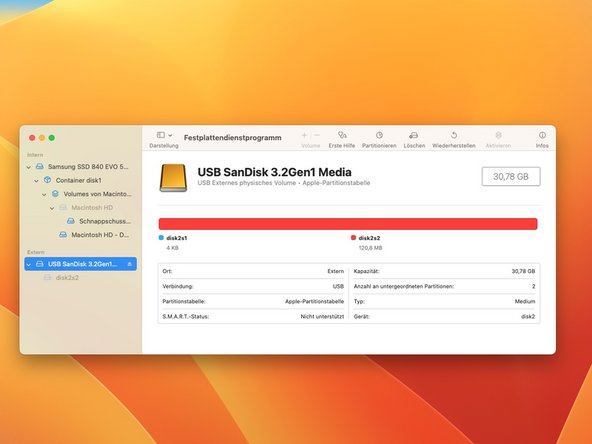Image resolution: width=592 pixels, height=444 pixels.
Task: Click the large yellow external drive icon
Action: point(173,177)
